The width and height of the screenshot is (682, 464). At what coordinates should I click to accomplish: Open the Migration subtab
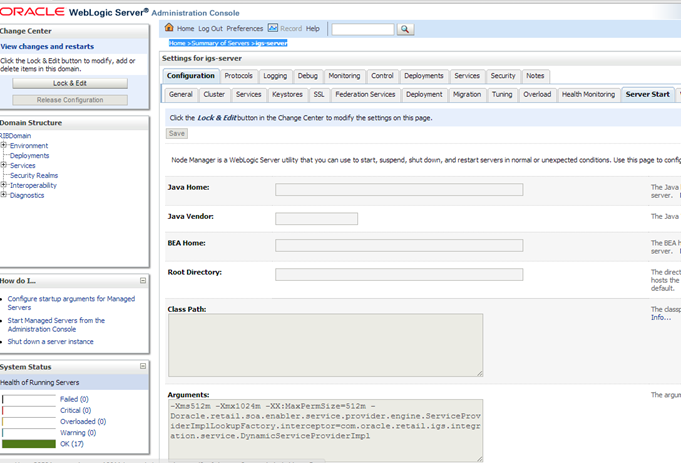(467, 94)
